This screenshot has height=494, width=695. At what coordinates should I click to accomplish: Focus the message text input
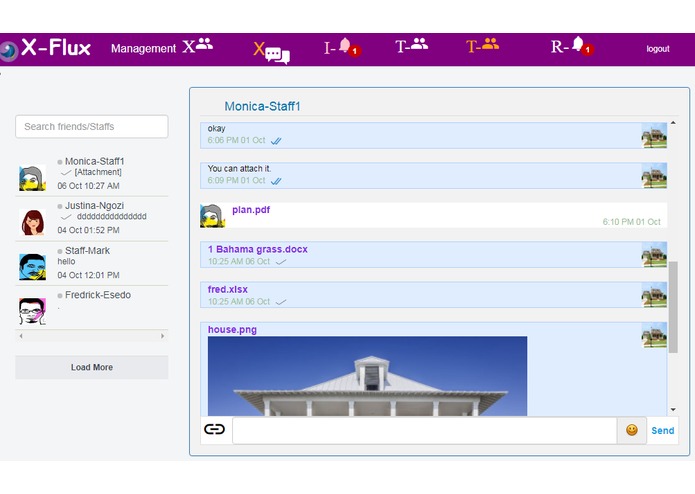click(x=425, y=430)
